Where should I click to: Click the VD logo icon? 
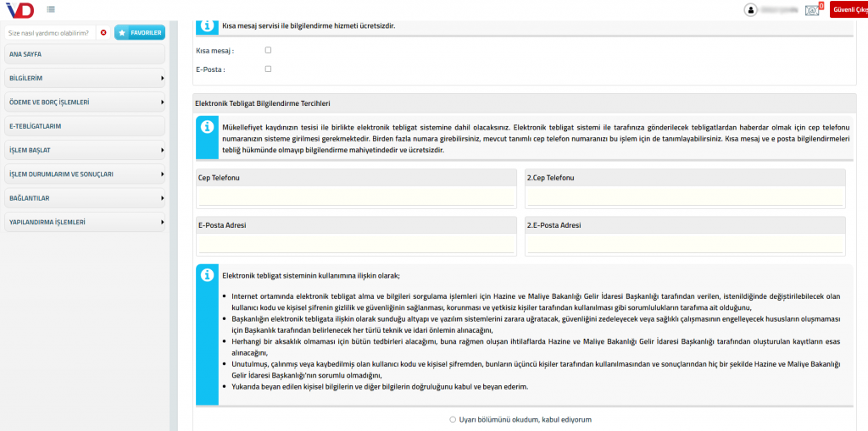point(20,9)
